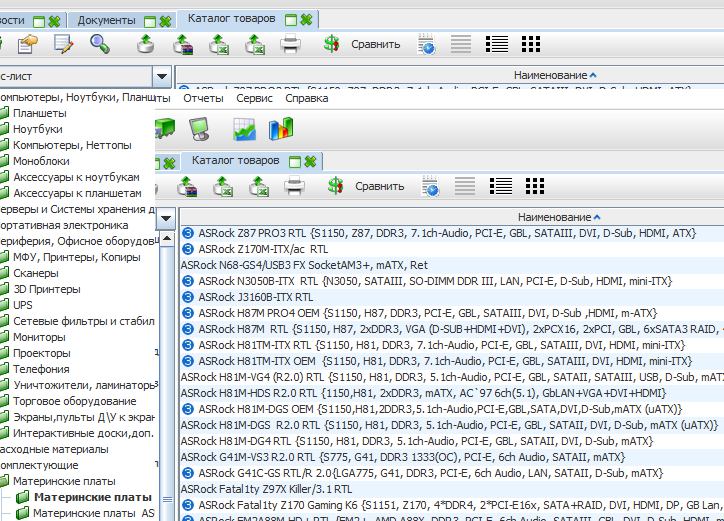Click the plain disk export icon in upper toolbar
Image resolution: width=724 pixels, height=521 pixels.
(146, 44)
